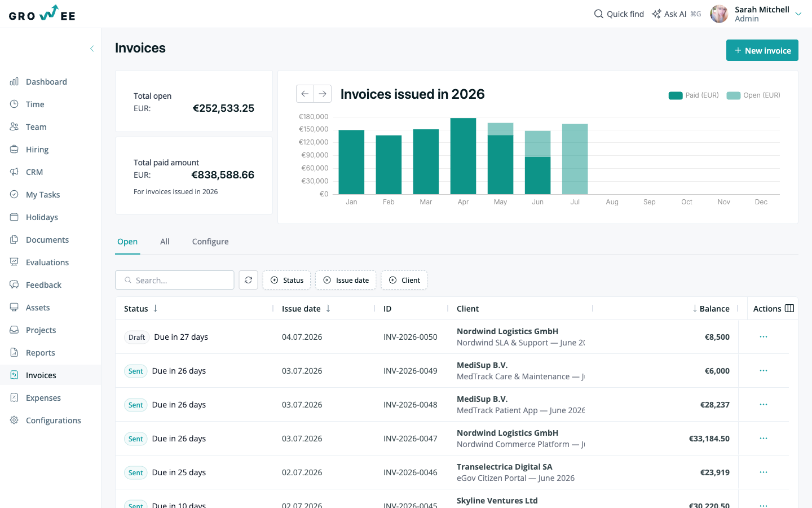Sort by Balance column

click(711, 309)
